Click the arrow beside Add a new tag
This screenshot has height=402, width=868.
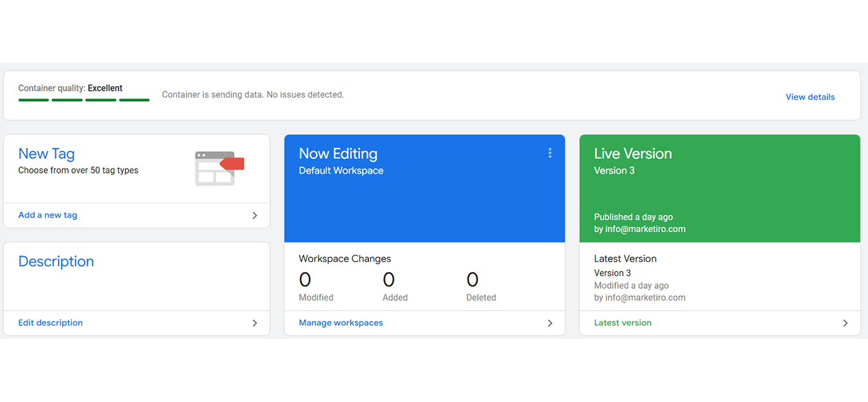[x=255, y=215]
